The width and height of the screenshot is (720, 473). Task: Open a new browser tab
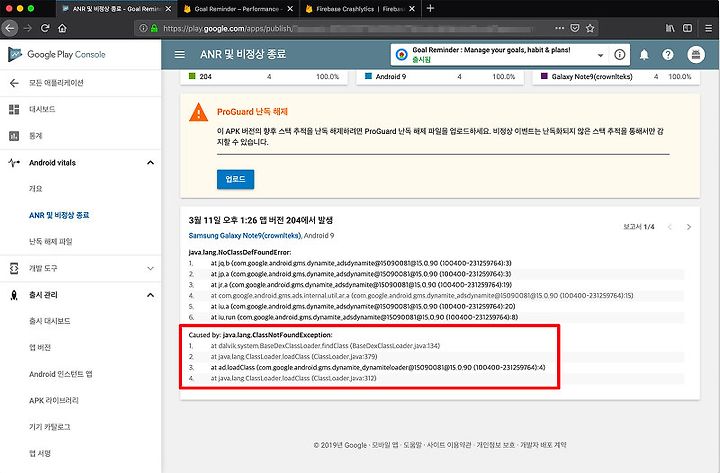tap(430, 8)
